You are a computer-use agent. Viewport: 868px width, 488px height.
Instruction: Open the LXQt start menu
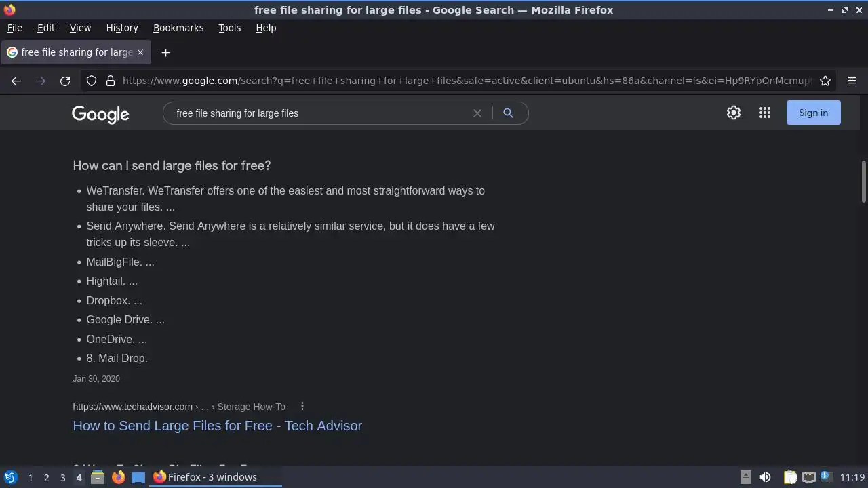click(11, 477)
